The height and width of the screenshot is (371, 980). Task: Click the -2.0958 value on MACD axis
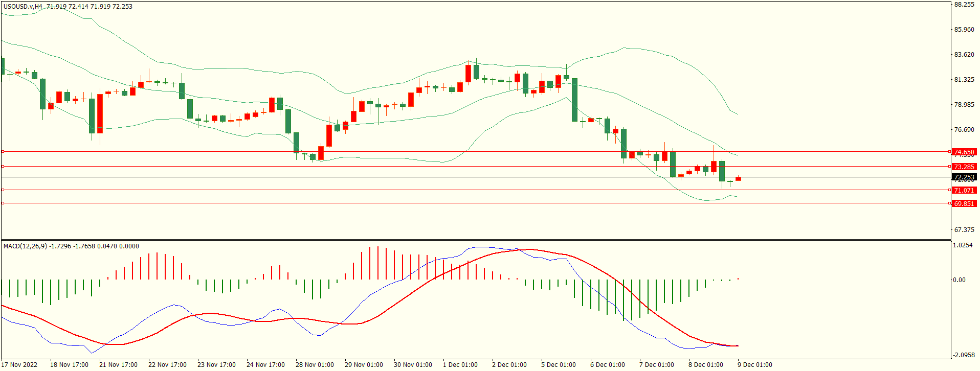pos(964,355)
